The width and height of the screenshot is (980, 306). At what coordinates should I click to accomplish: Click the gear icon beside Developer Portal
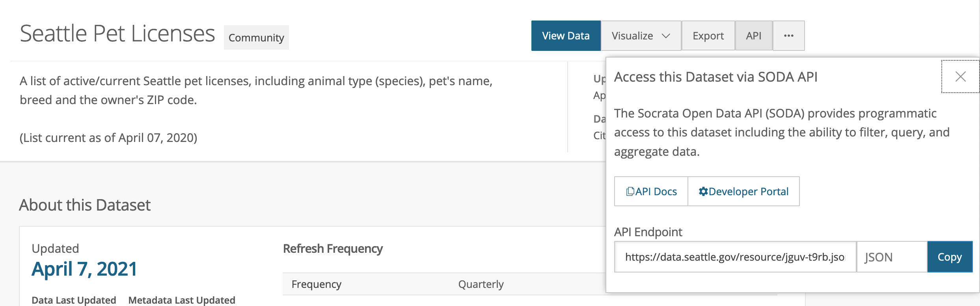703,192
